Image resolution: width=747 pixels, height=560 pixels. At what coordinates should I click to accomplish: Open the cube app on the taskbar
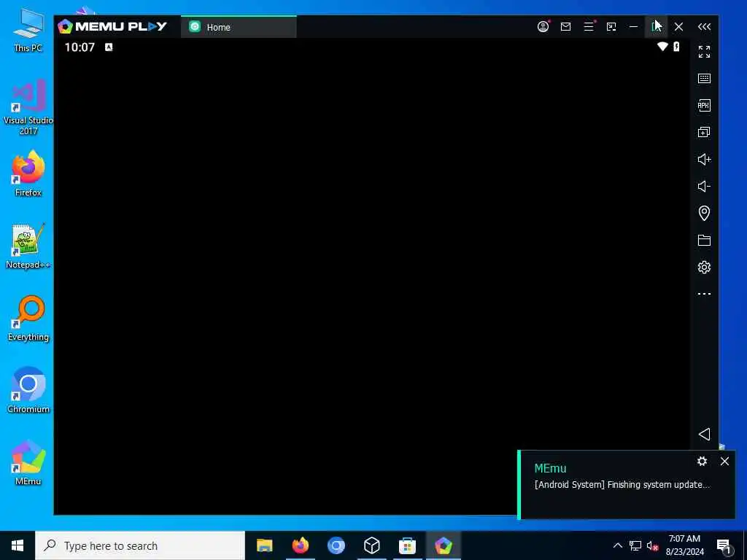click(x=371, y=545)
